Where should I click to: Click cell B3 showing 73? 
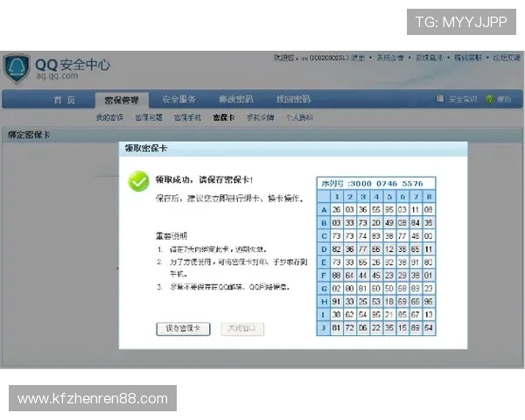(x=363, y=223)
